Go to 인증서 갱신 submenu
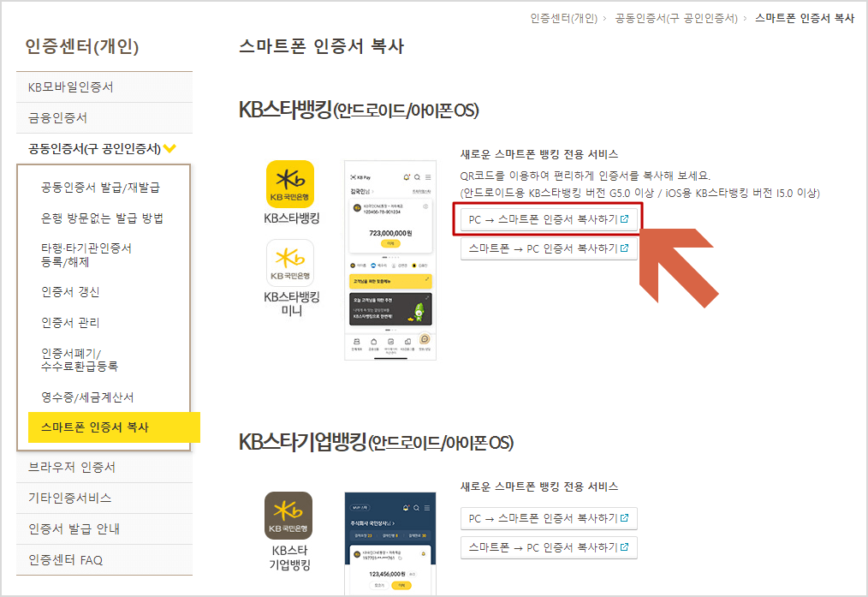 [x=70, y=292]
